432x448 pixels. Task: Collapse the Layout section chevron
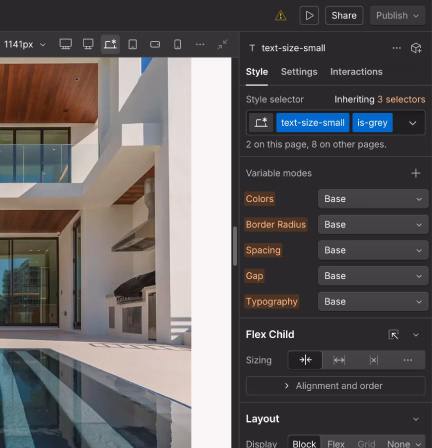(x=416, y=419)
